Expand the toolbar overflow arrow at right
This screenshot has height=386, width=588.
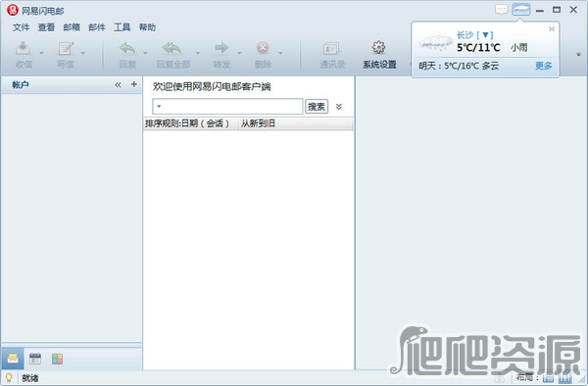coord(578,54)
